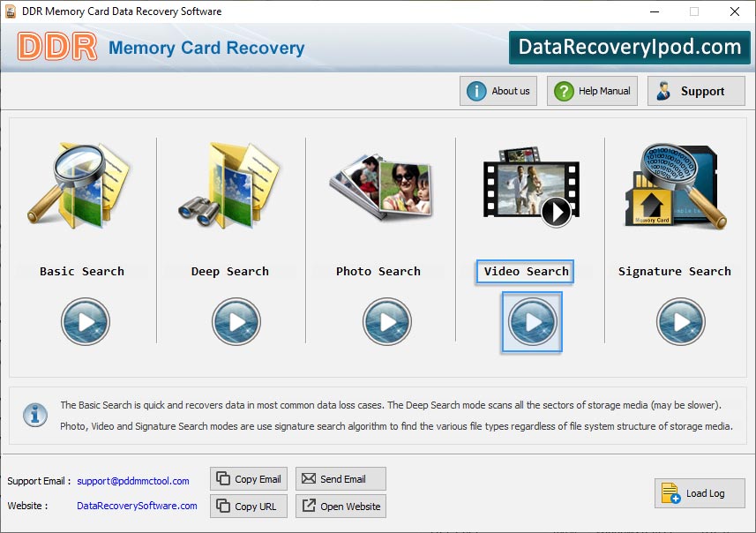Screen dimensions: 756x533
Task: Select the Signature Search label
Action: pos(675,272)
